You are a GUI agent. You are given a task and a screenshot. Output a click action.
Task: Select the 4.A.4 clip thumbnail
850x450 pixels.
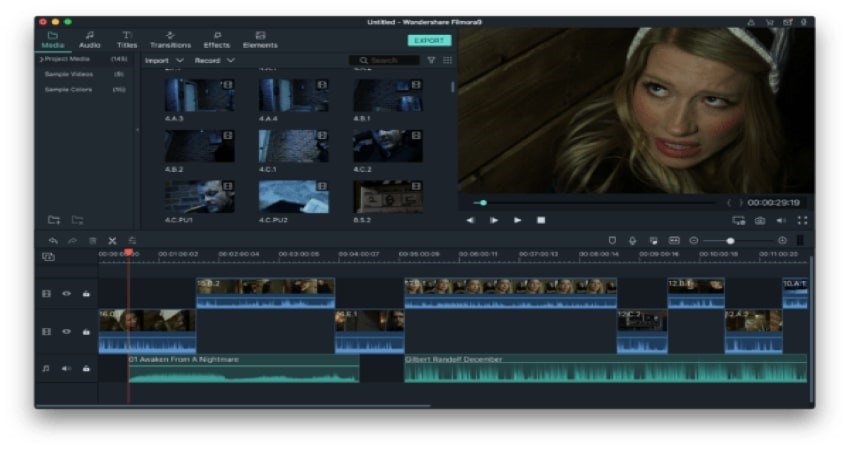click(x=293, y=95)
